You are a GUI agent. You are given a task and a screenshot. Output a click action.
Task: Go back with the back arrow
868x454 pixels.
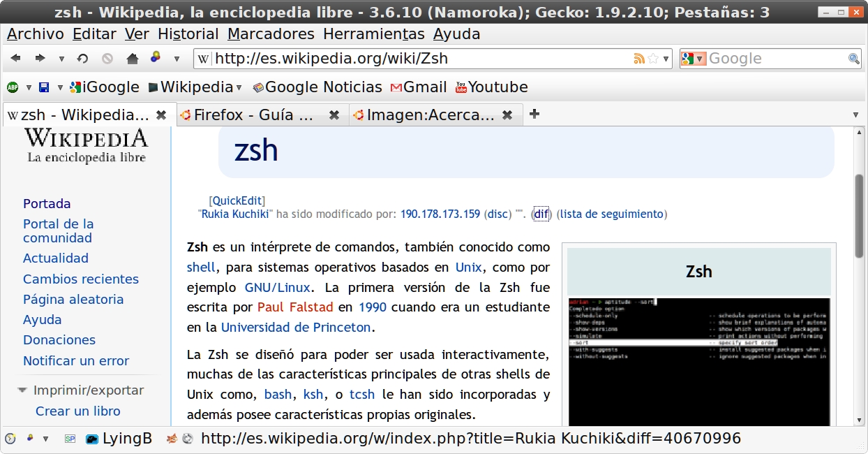click(x=15, y=59)
